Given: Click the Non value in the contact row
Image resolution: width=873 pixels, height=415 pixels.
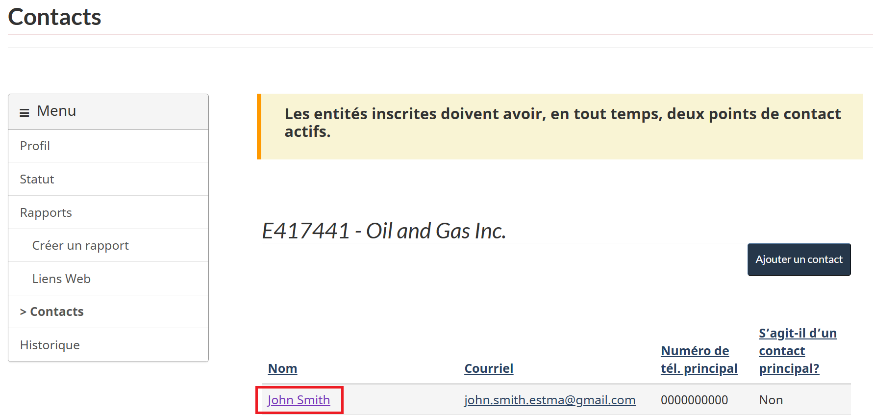Looking at the screenshot, I should point(770,400).
